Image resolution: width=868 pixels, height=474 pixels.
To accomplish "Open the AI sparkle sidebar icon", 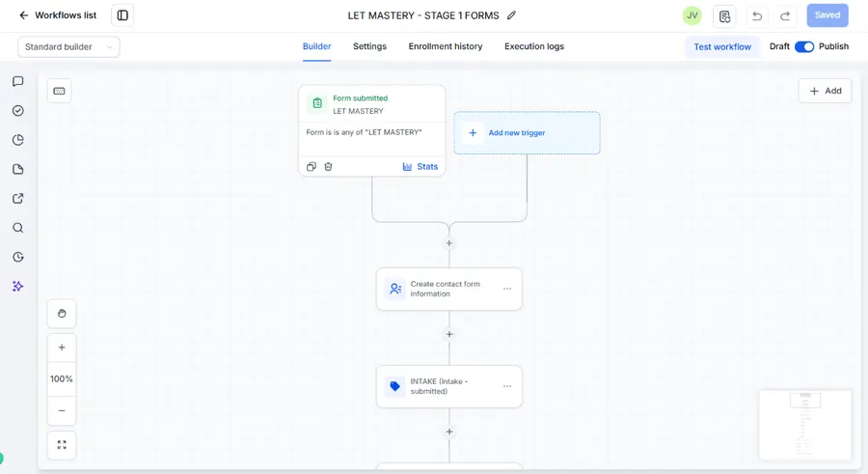I will click(x=17, y=286).
